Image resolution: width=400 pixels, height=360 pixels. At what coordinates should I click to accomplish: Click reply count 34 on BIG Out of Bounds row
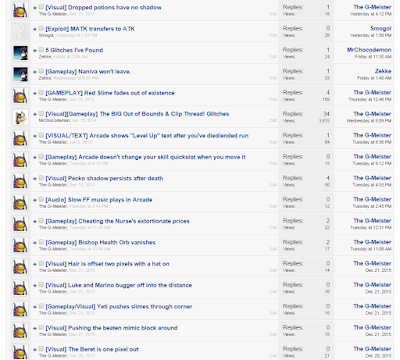coord(326,114)
